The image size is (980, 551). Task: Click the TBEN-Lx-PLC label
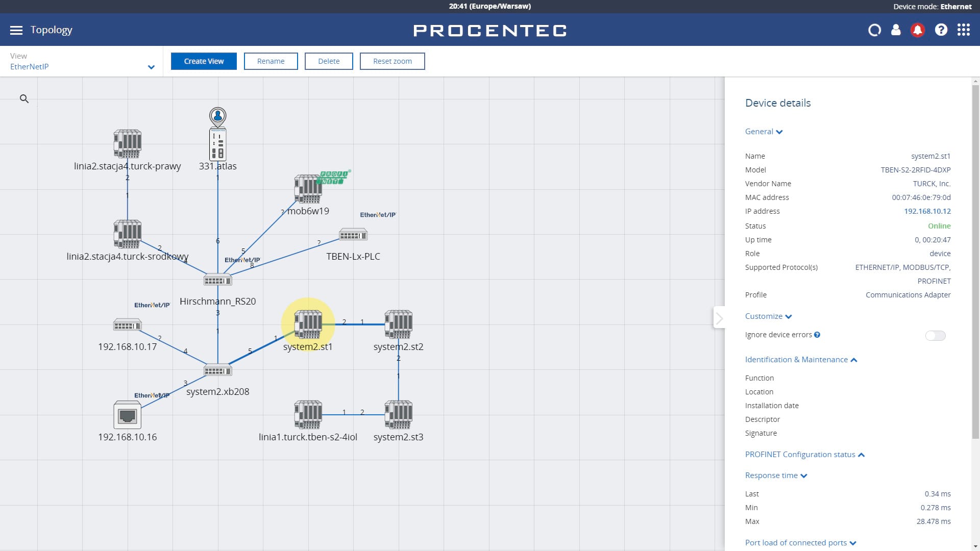coord(353,257)
